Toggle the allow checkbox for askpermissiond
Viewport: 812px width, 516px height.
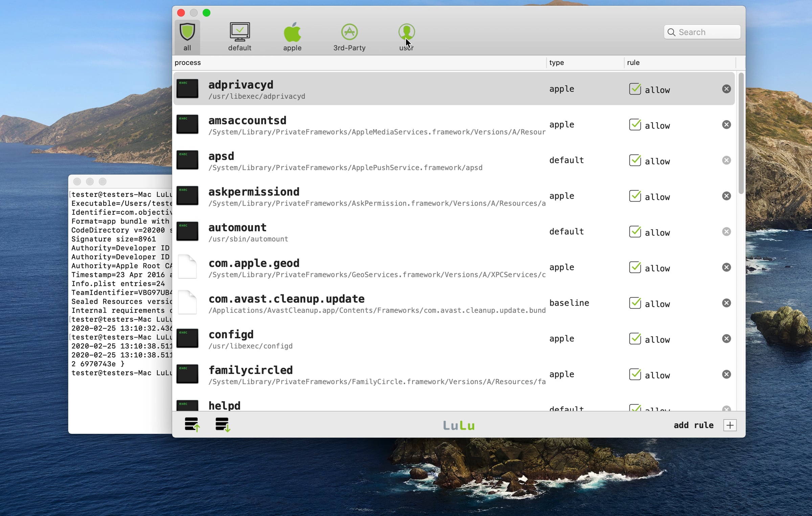635,196
